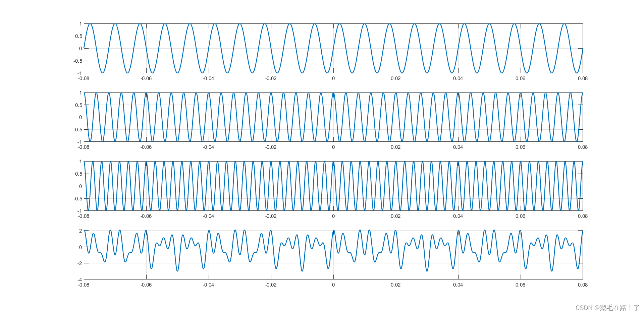Image resolution: width=644 pixels, height=314 pixels.
Task: Click the "2" y-axis label on the bottom plot
Action: 80,231
